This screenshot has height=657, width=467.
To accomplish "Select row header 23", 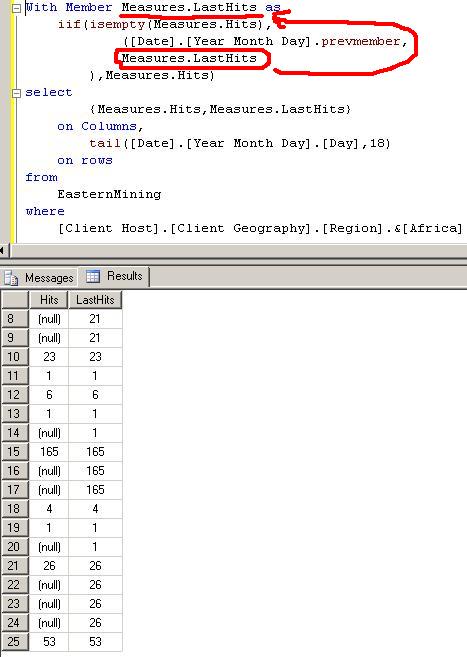I will [15, 604].
